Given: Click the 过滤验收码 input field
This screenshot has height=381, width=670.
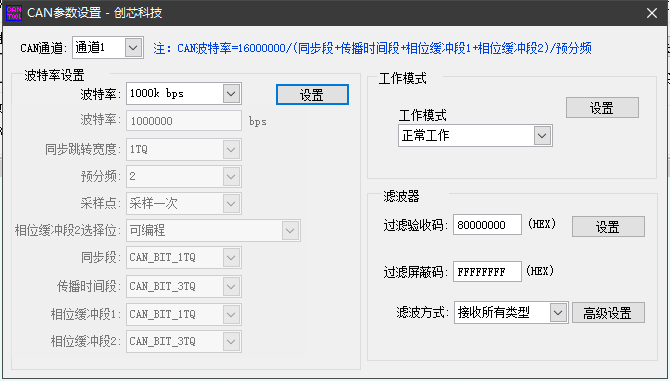Looking at the screenshot, I should (x=487, y=225).
